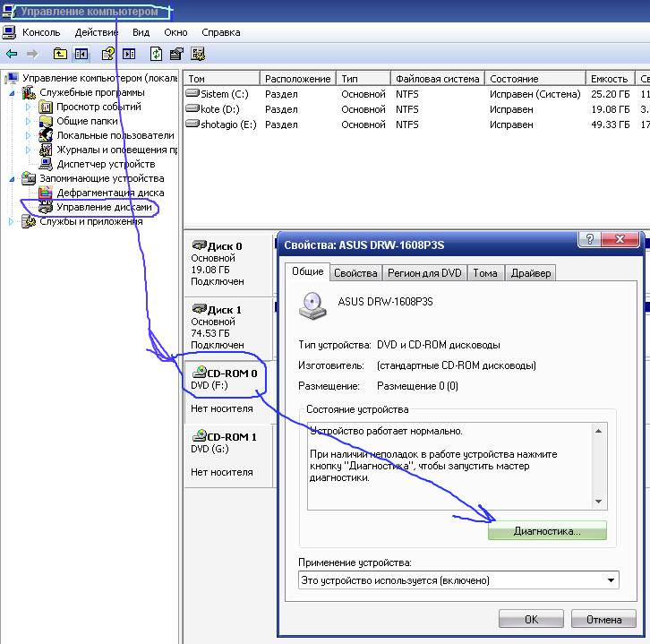Click the Просмотр событий icon in tree
The width and height of the screenshot is (650, 644).
(46, 107)
